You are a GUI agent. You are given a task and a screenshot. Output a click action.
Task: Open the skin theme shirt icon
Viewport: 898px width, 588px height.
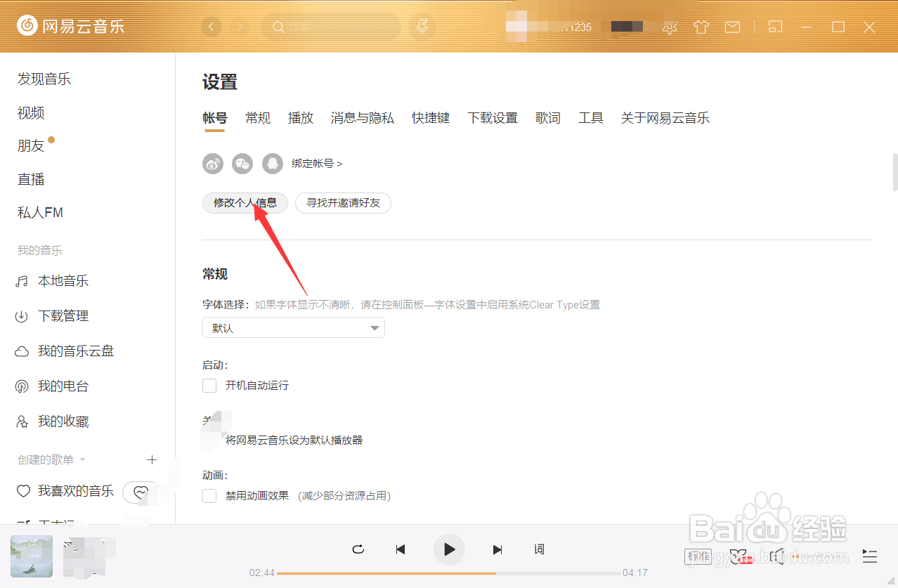click(x=701, y=27)
